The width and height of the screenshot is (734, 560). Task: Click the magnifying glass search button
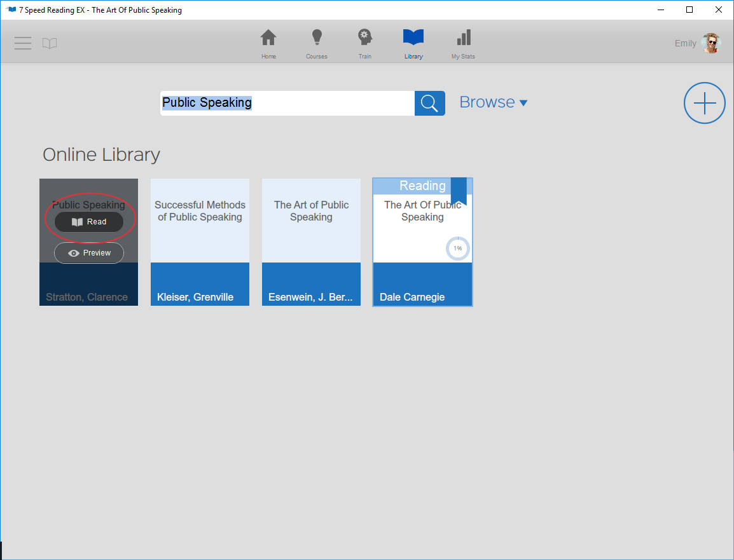tap(429, 103)
